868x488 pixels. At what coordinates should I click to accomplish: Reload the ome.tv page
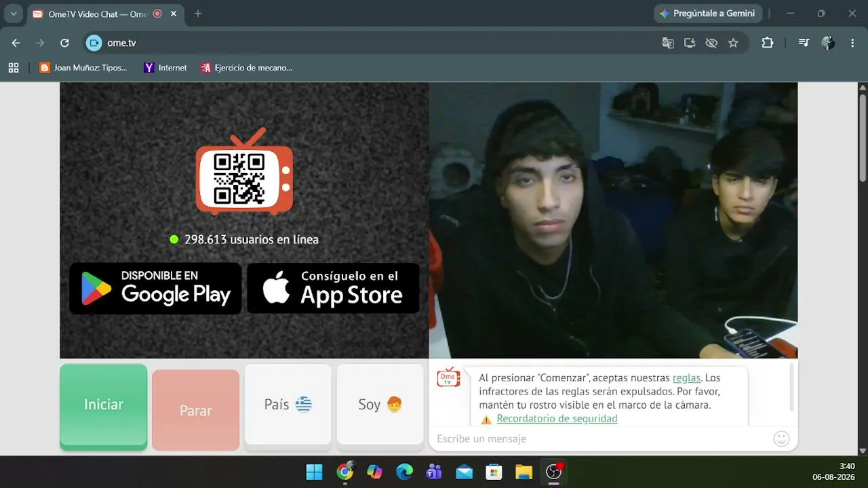point(64,43)
